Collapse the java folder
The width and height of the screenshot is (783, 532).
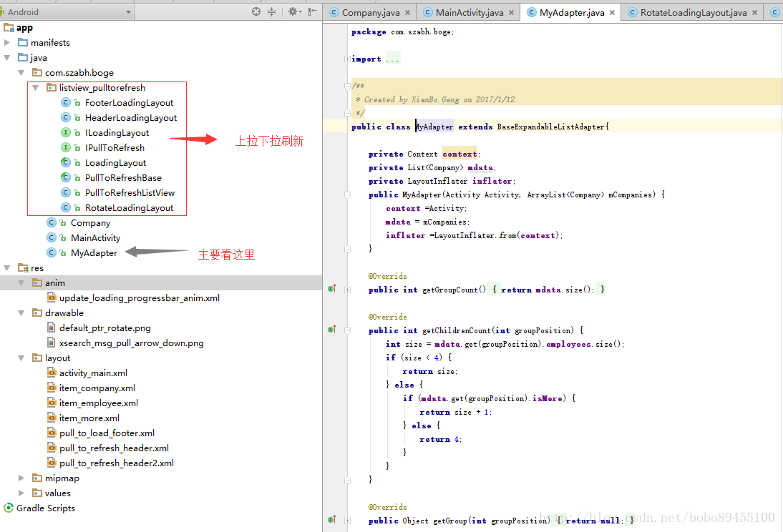coord(7,58)
